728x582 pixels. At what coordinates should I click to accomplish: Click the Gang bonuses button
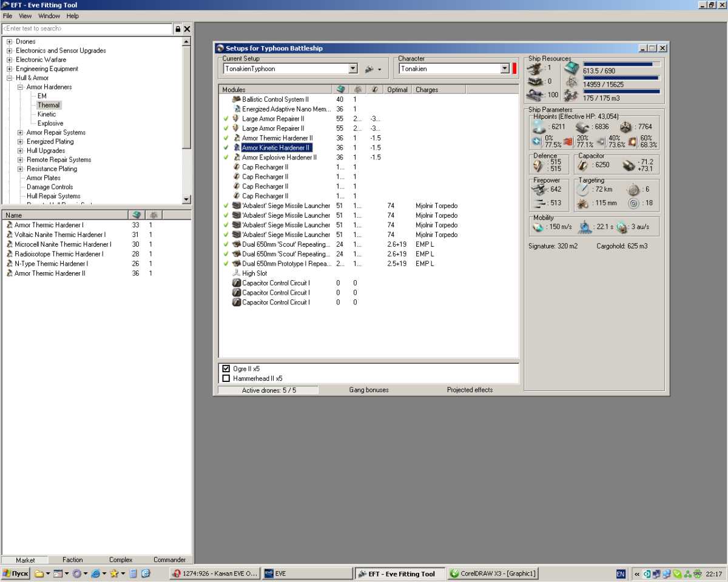click(x=369, y=390)
